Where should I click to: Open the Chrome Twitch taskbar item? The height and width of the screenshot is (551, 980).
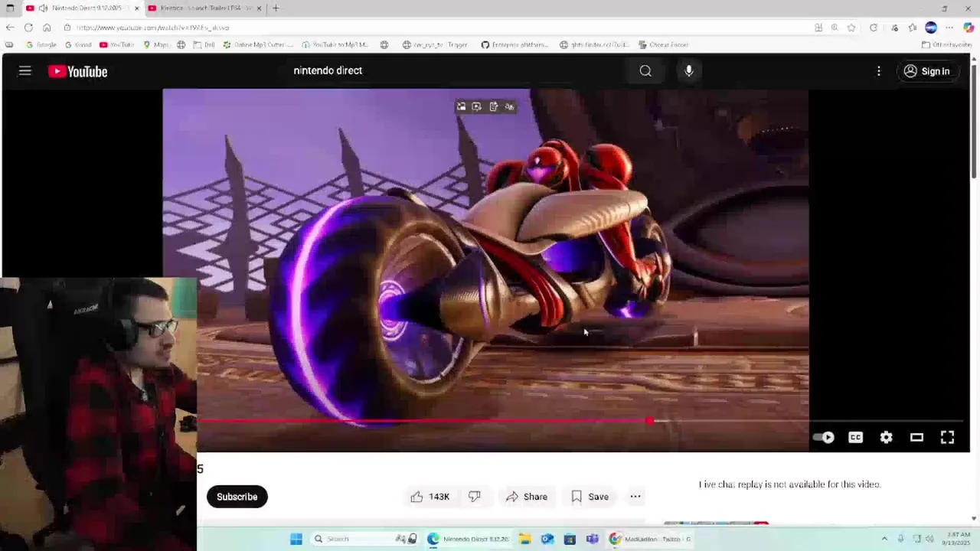[x=650, y=539]
